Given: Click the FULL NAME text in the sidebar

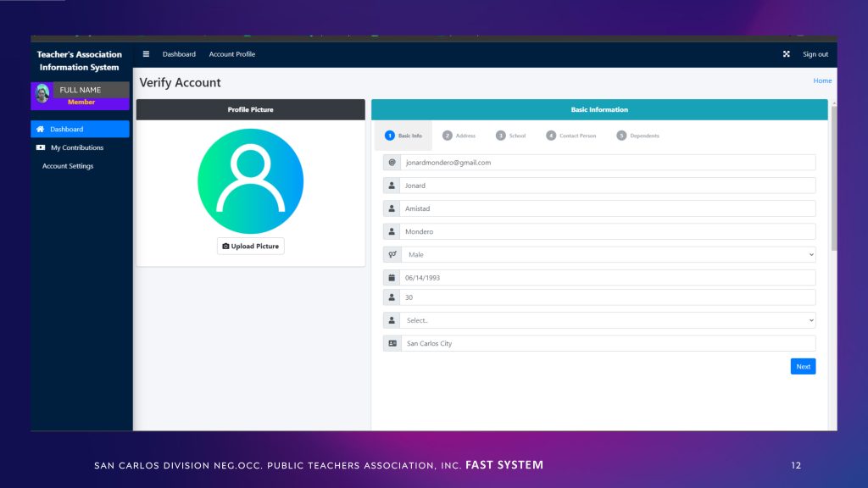Looking at the screenshot, I should coord(81,90).
